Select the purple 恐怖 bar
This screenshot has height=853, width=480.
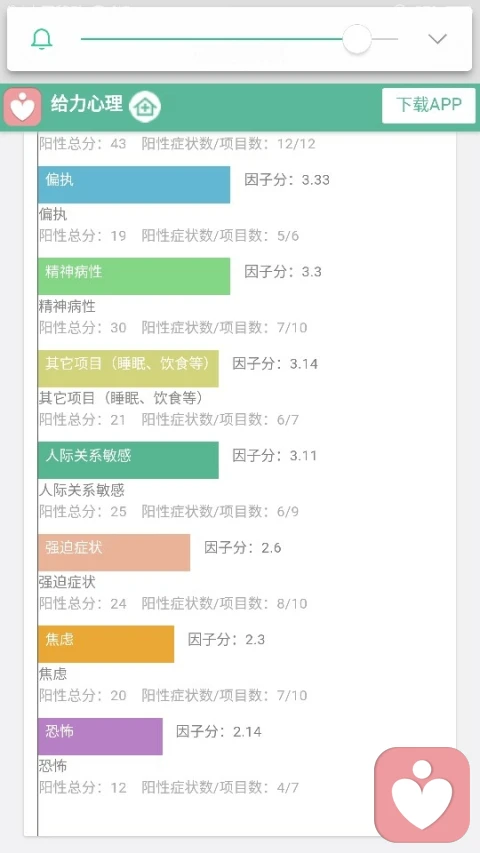coord(100,736)
